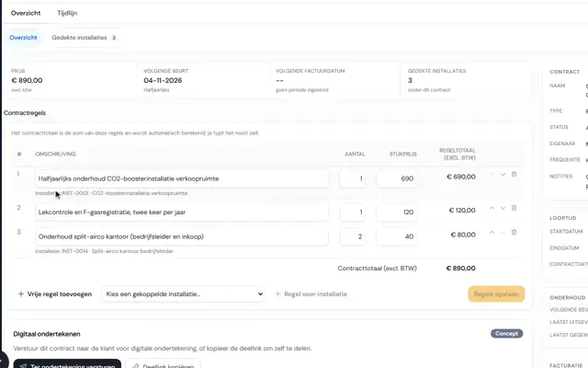
Task: Click the Eigenaar label in sidebar
Action: click(562, 144)
